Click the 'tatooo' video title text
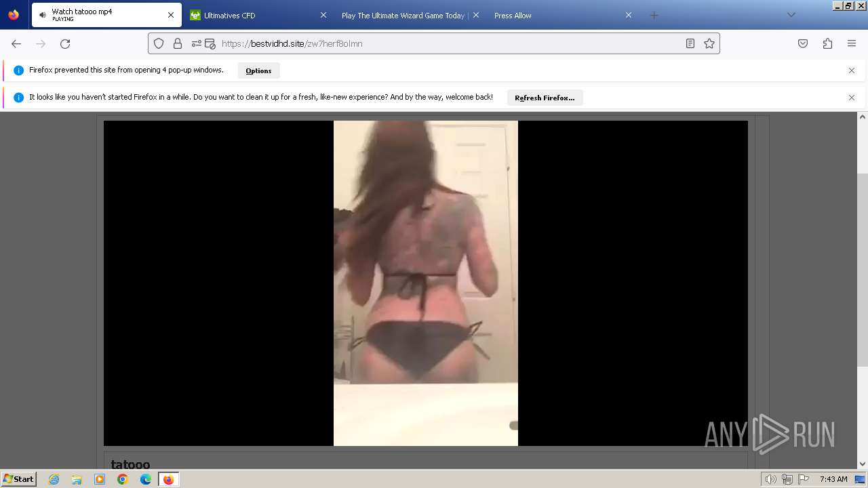 [x=130, y=464]
